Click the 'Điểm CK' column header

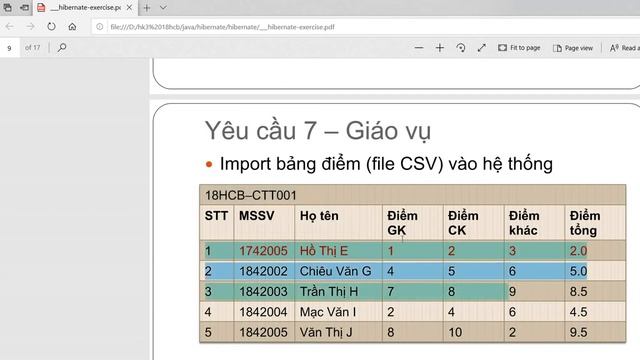click(463, 223)
